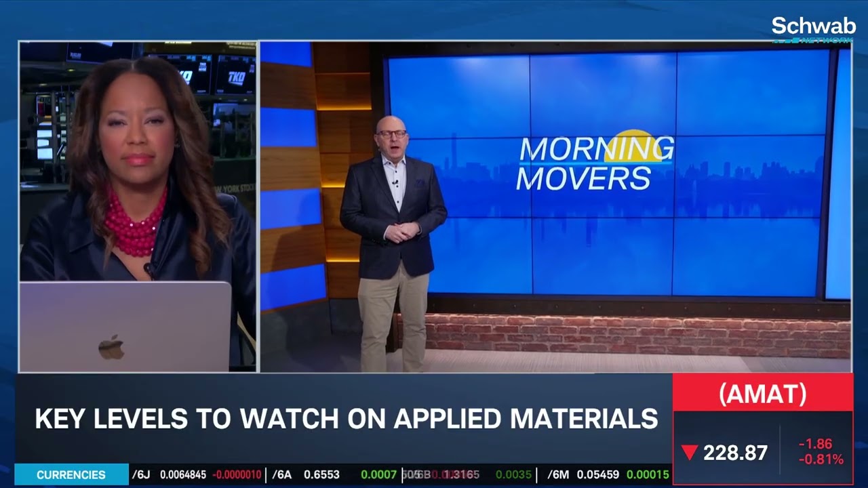Click the /6A price 0.6553
Viewport: 868px width, 488px height.
pos(321,474)
